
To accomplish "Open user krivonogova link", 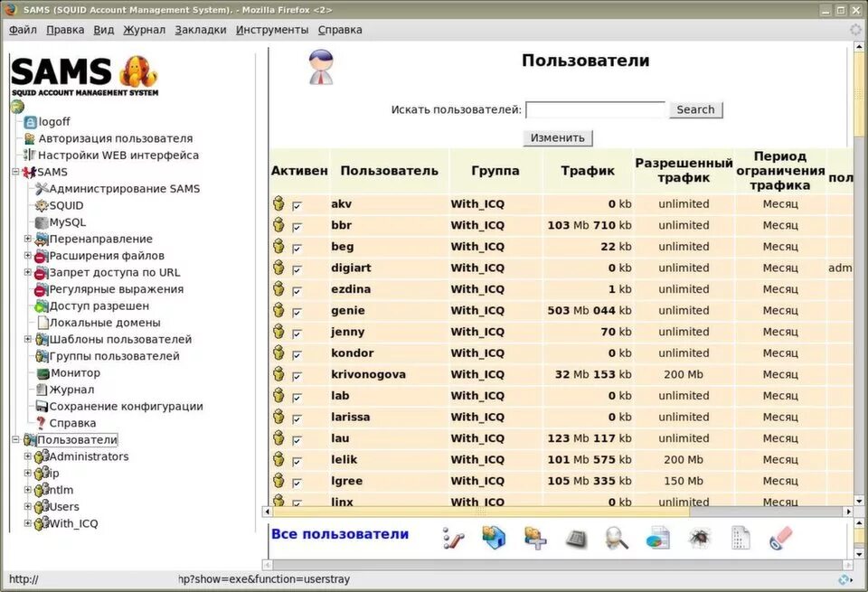I will pos(368,374).
